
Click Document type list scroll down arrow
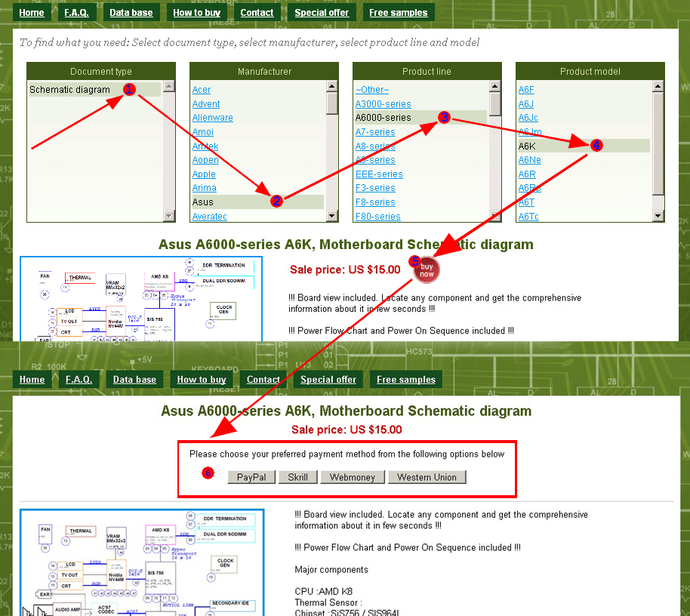[x=169, y=216]
